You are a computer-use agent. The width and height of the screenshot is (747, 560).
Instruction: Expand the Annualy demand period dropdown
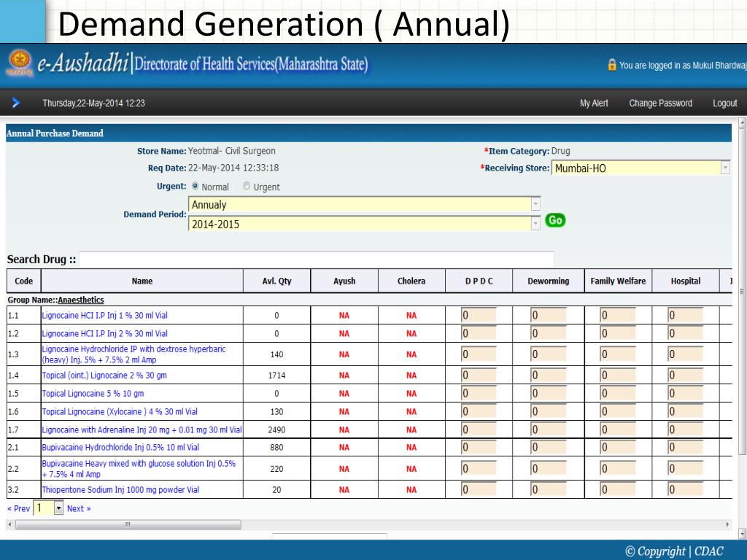(536, 205)
